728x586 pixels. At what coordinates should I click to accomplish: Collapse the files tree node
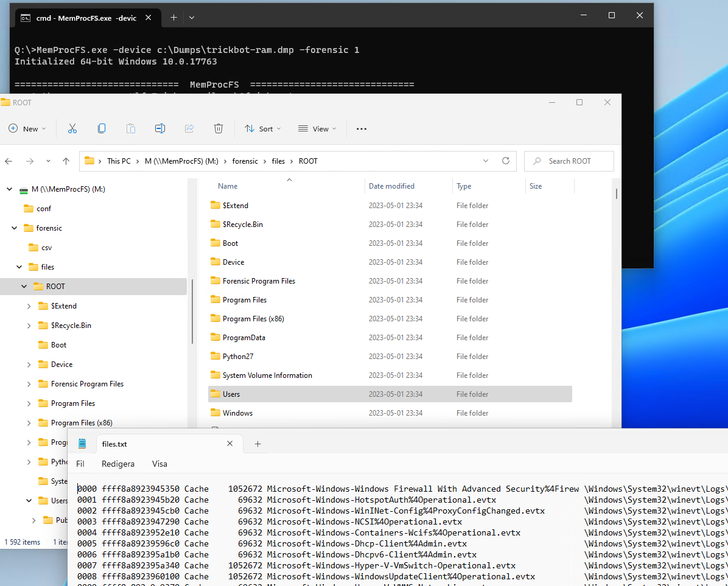click(19, 267)
